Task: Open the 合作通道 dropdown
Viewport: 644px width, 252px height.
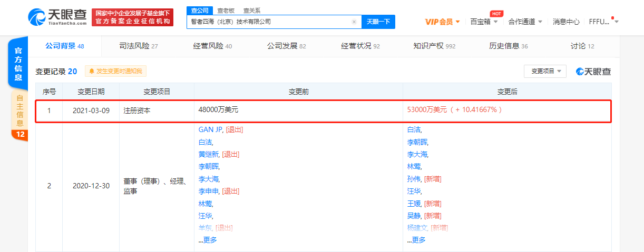Action: [x=525, y=22]
